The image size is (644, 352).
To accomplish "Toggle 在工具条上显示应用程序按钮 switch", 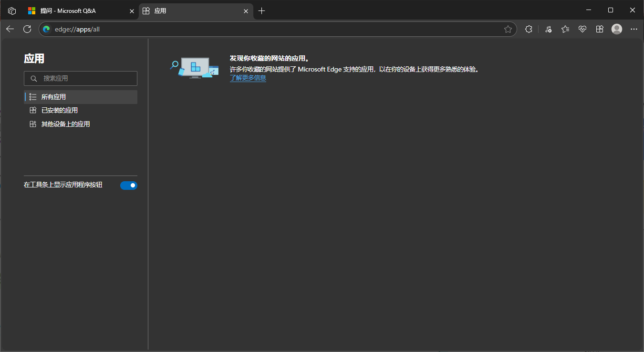I will pyautogui.click(x=129, y=185).
